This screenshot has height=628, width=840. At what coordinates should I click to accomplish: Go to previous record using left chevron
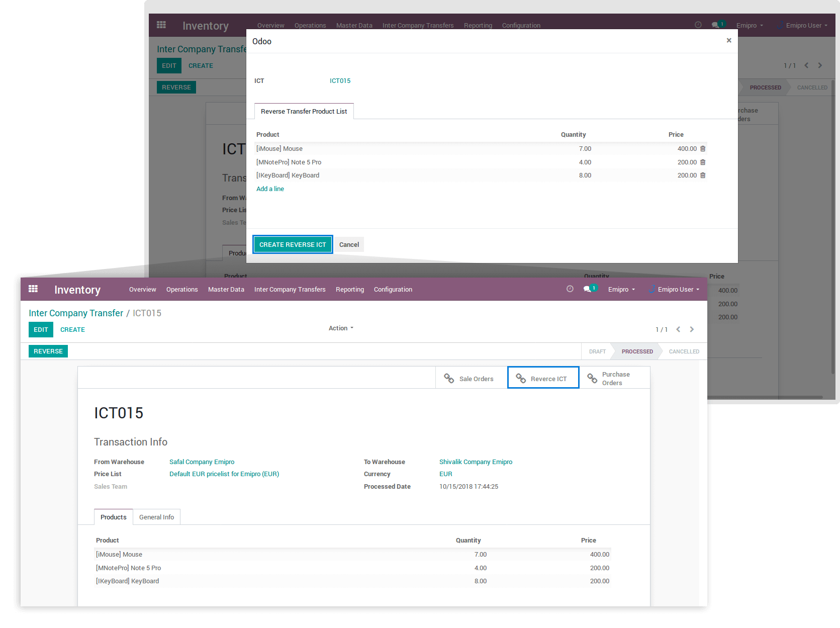click(x=678, y=329)
